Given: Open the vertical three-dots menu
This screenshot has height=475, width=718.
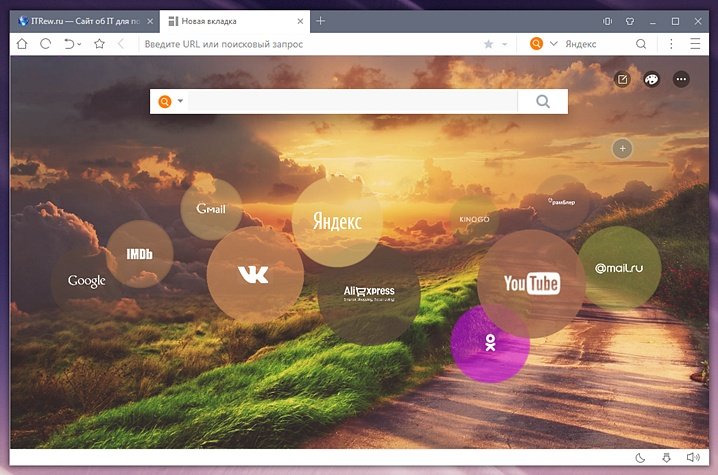Looking at the screenshot, I should (x=671, y=44).
